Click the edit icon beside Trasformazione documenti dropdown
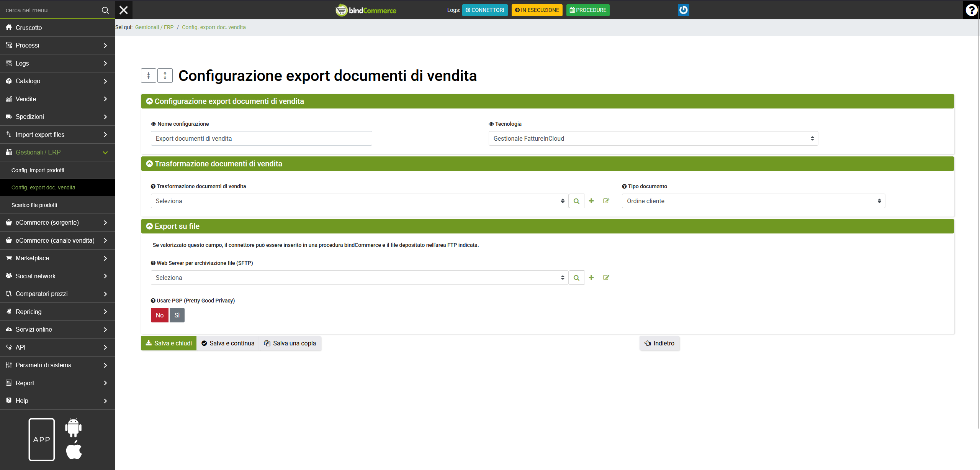980x470 pixels. coord(606,201)
